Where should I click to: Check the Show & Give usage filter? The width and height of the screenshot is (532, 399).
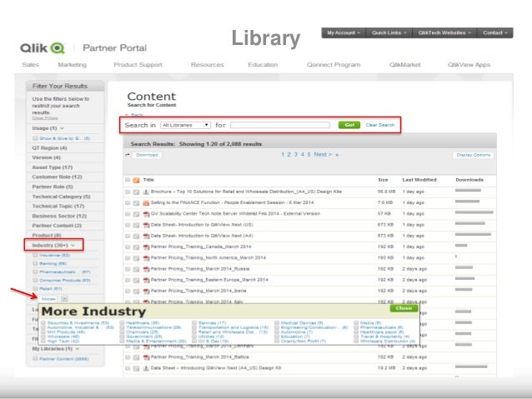click(x=35, y=138)
